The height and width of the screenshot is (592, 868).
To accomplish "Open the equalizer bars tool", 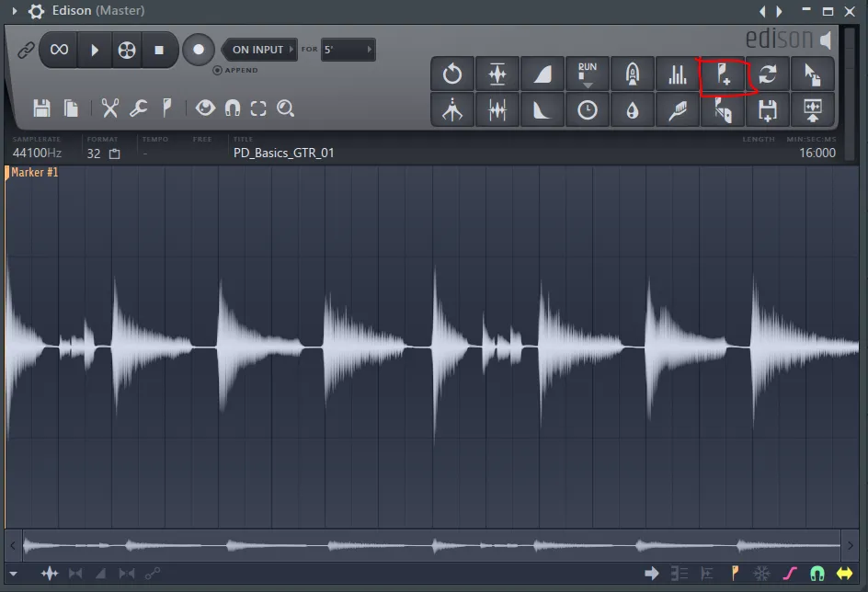I will (677, 74).
